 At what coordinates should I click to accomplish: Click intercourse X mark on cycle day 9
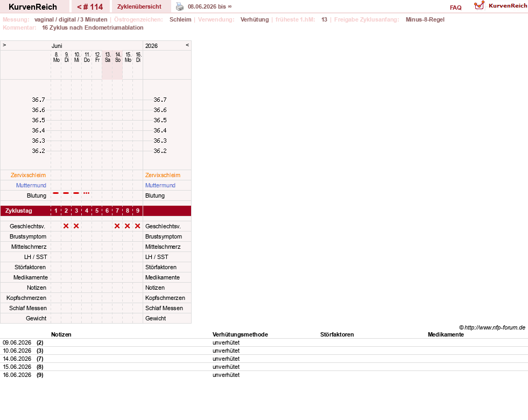137,226
